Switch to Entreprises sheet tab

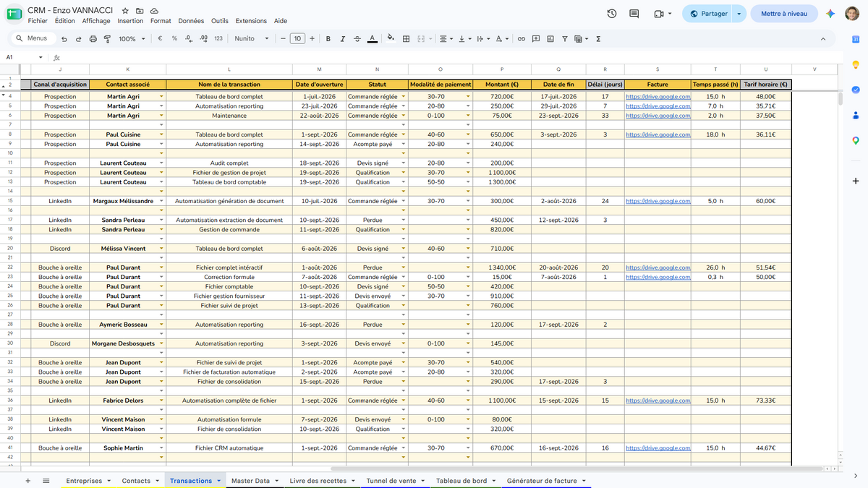pyautogui.click(x=89, y=481)
